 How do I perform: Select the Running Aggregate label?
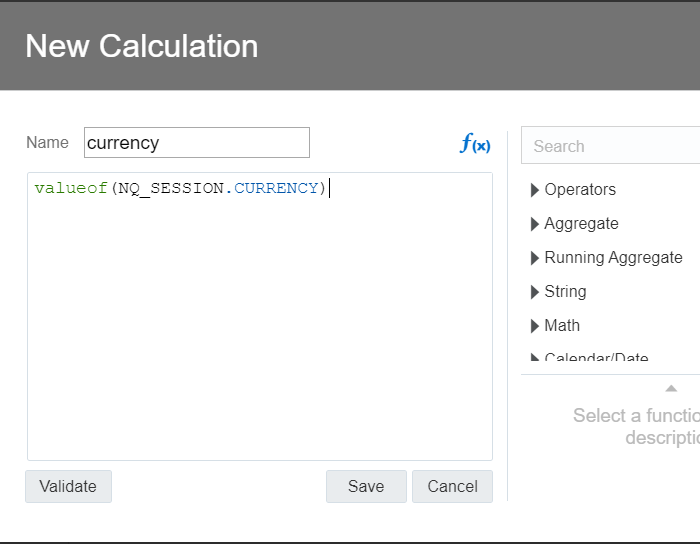point(613,258)
